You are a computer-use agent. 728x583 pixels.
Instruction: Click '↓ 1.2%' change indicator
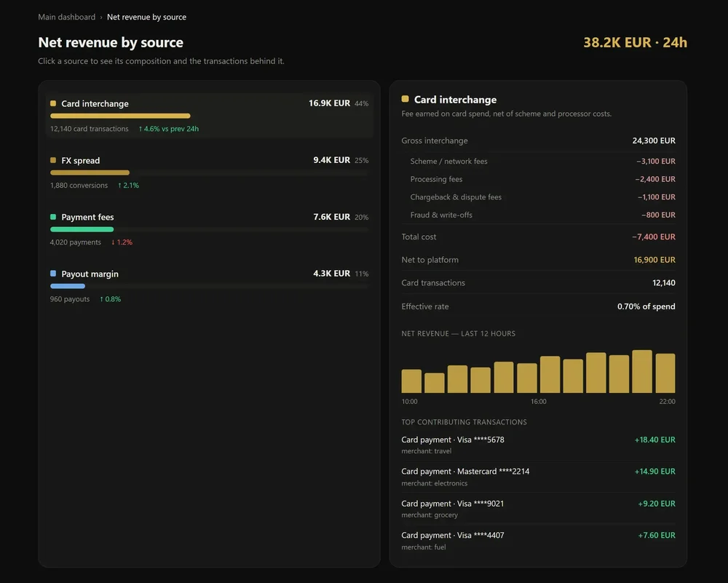[x=122, y=242]
